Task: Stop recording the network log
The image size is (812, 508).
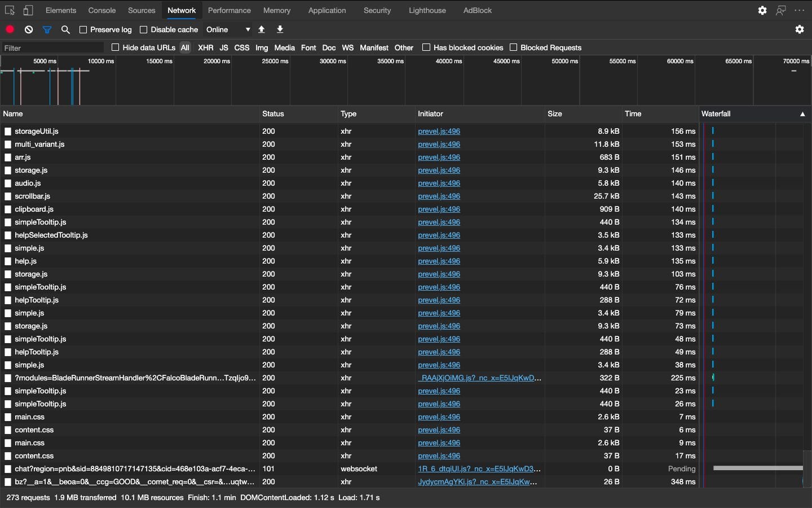Action: [x=10, y=29]
